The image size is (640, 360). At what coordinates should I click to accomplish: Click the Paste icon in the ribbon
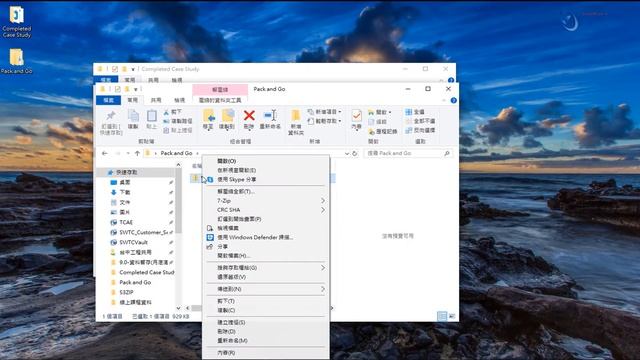(151, 119)
